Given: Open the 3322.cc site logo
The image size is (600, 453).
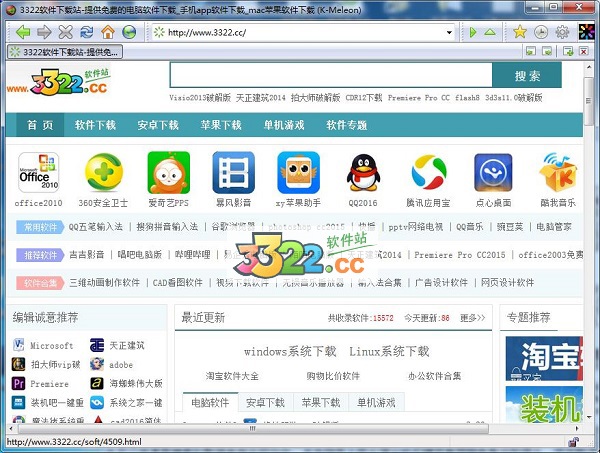Looking at the screenshot, I should click(x=57, y=83).
